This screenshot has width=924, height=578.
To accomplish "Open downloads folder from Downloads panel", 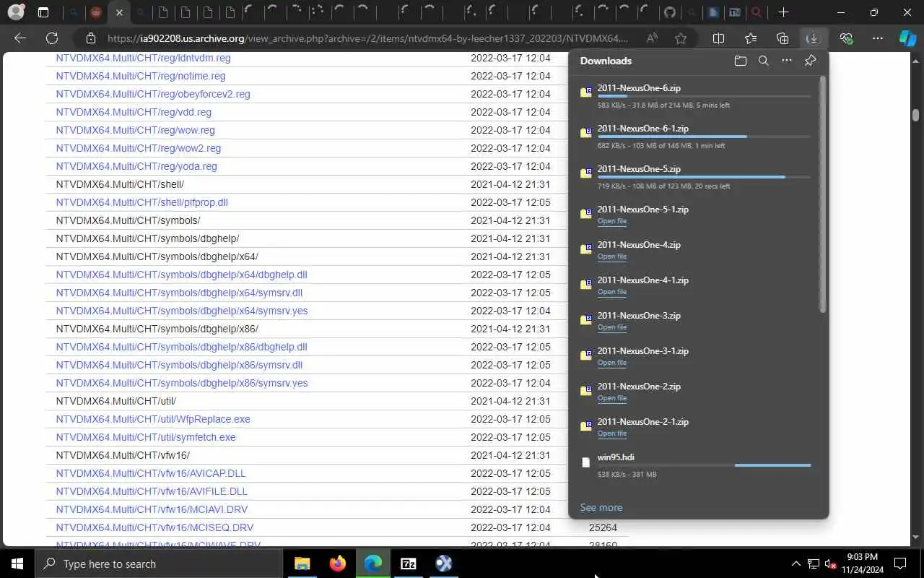I will tap(740, 61).
